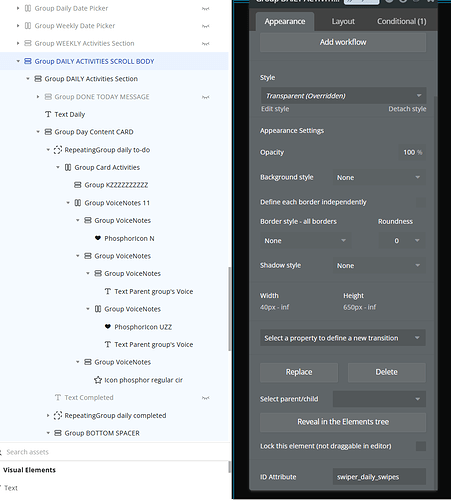Click the group icon beside Group DONE TODAY MESSAGE

coord(48,97)
